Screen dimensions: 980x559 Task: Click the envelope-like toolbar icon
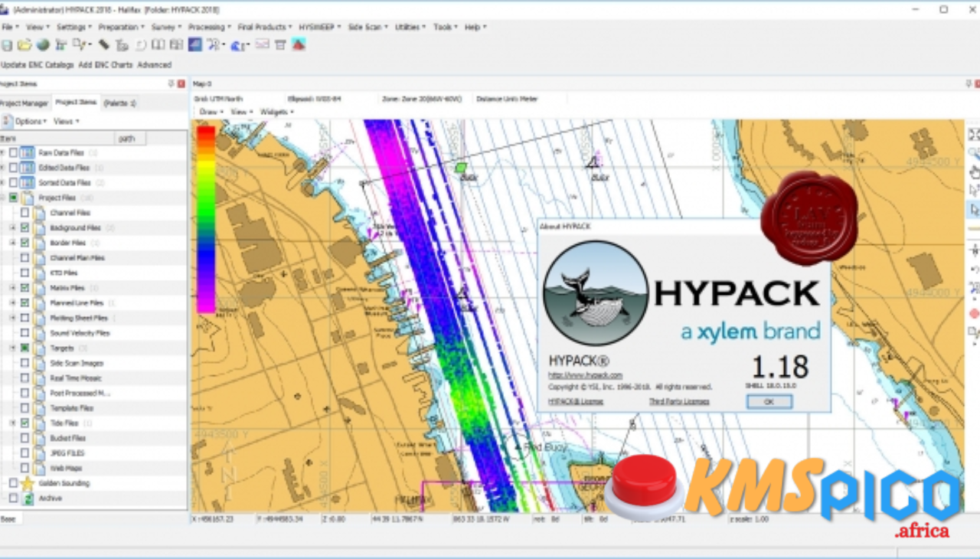tap(262, 44)
